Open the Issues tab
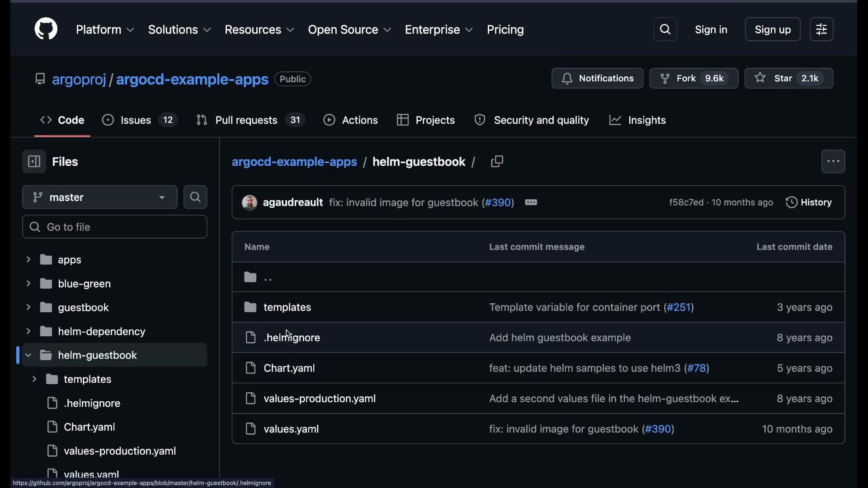Image resolution: width=868 pixels, height=488 pixels. (x=139, y=120)
